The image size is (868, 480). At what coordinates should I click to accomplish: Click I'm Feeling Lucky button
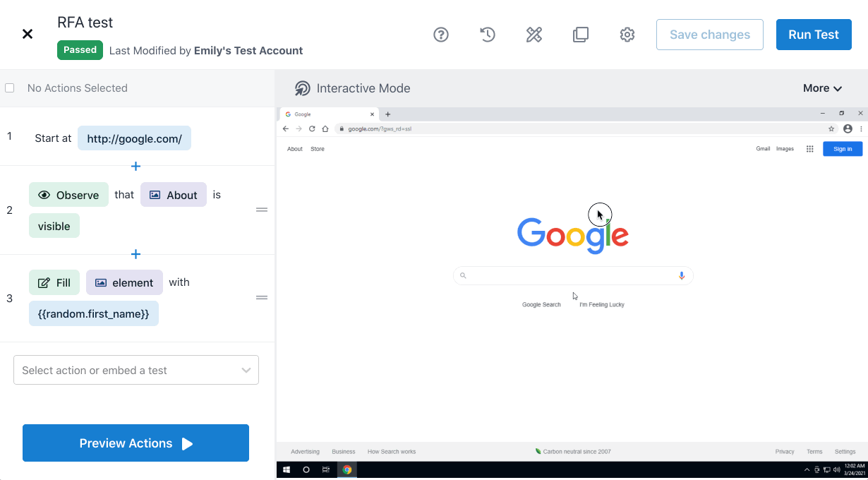pyautogui.click(x=602, y=305)
